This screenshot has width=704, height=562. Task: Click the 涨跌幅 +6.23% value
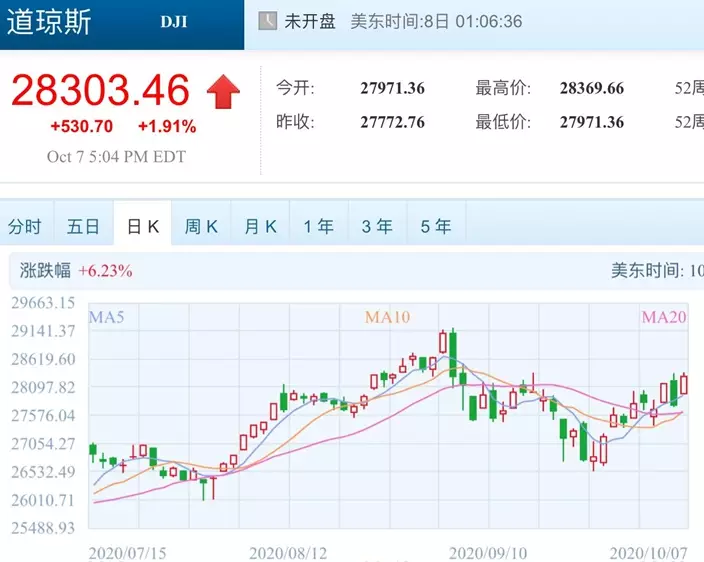(105, 271)
